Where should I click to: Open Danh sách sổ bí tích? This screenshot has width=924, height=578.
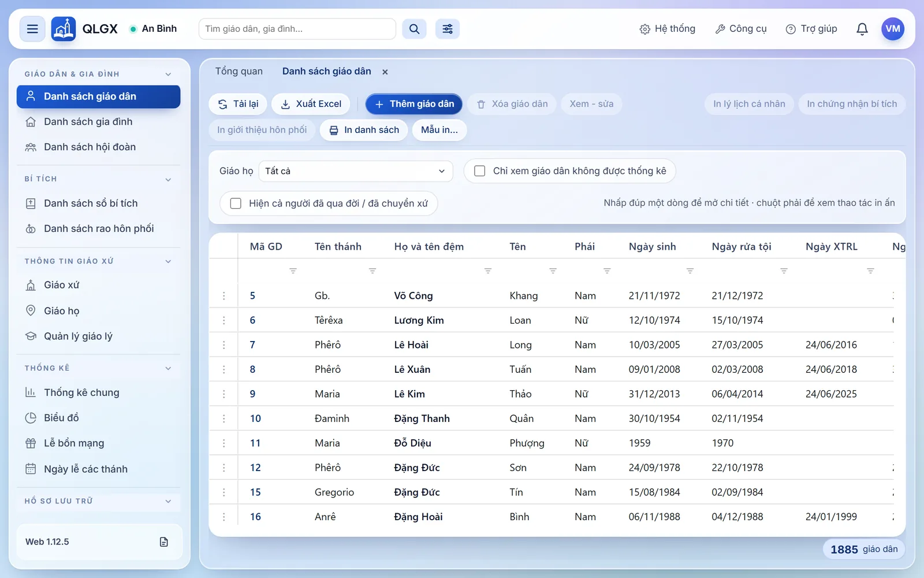pyautogui.click(x=98, y=203)
